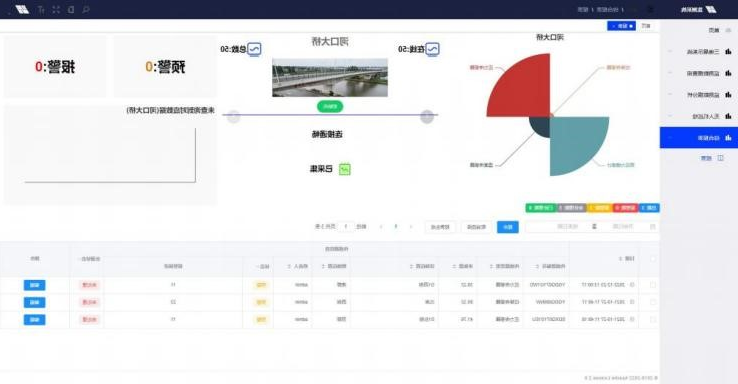Click the blue edit button in 2022-12-23 row
738x384 pixels.
[x=34, y=285]
